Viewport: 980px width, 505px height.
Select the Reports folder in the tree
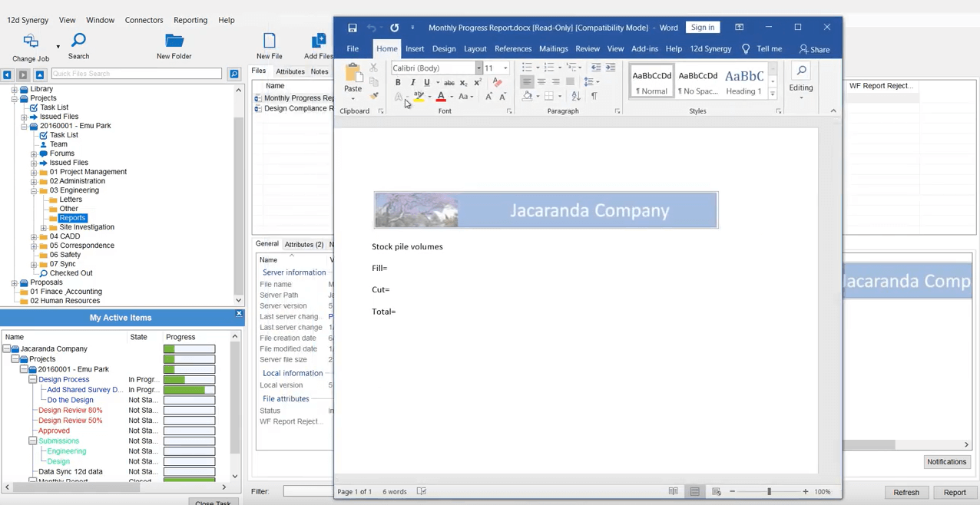click(72, 218)
